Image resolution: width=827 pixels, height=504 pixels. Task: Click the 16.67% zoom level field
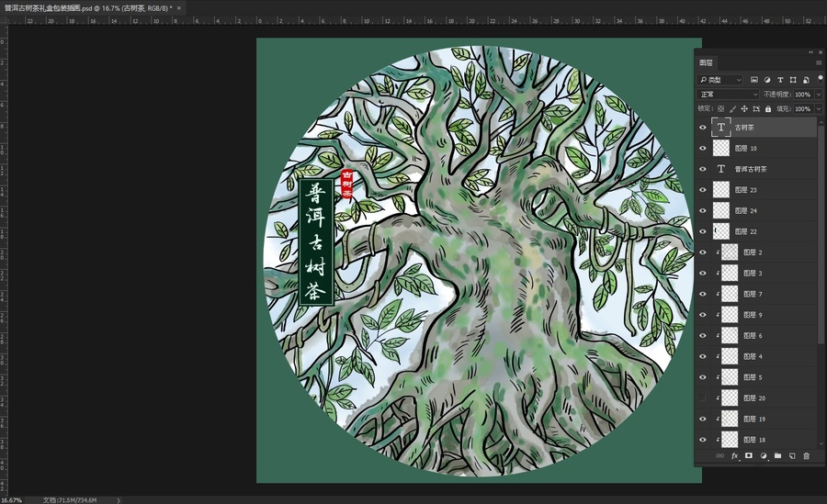(11, 499)
